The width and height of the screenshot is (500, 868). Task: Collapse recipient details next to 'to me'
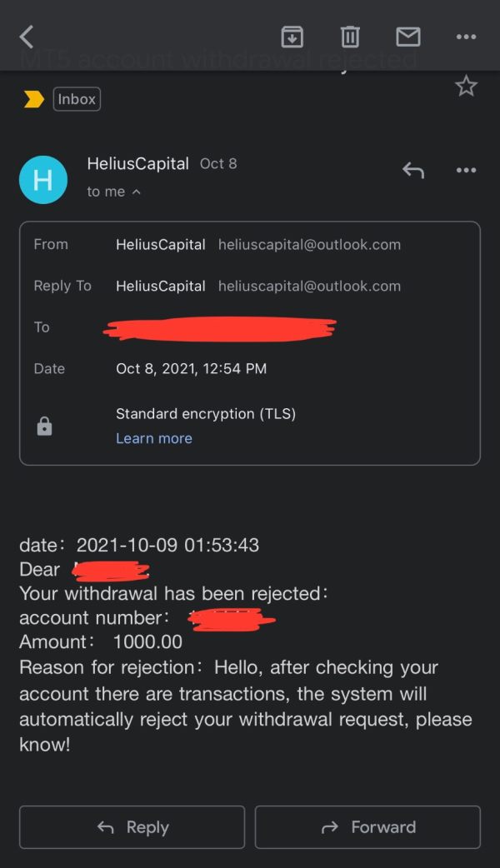click(136, 192)
